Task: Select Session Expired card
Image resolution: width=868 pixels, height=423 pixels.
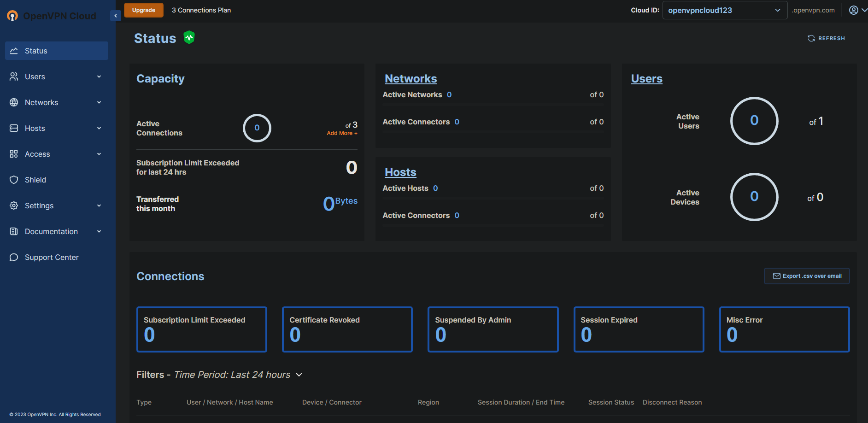Action: [639, 329]
